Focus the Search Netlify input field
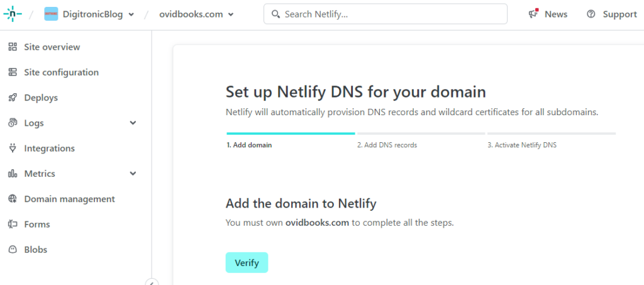644x285 pixels. point(386,14)
